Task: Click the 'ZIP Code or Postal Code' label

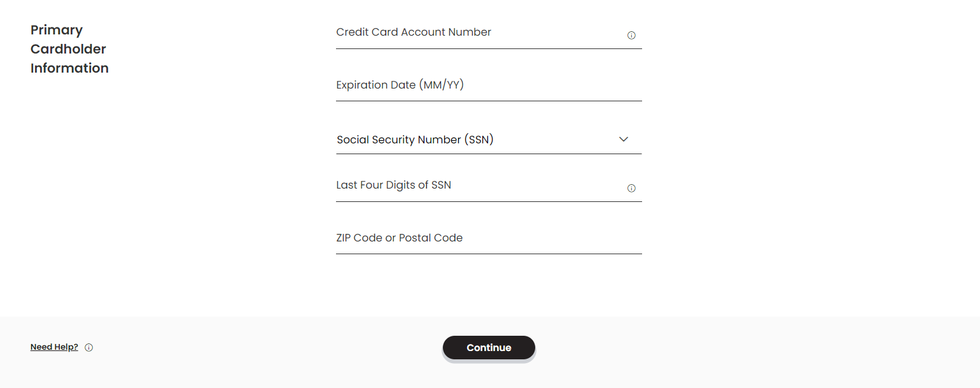Action: (399, 238)
